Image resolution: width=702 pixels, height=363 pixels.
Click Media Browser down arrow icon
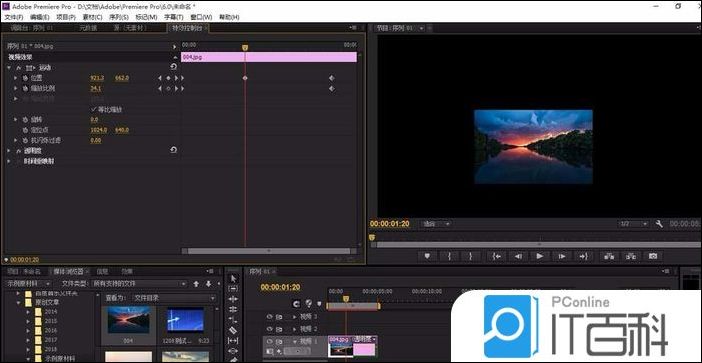(x=208, y=284)
